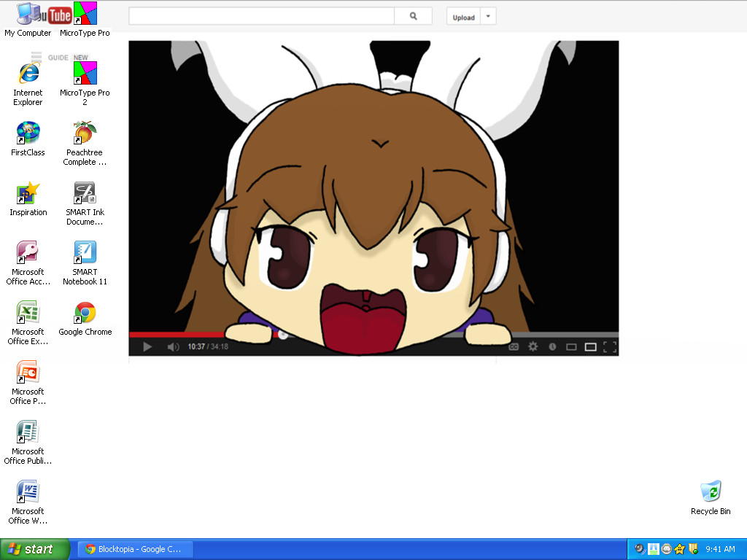Click the yellow star tray icon
The width and height of the screenshot is (747, 560).
pyautogui.click(x=680, y=549)
